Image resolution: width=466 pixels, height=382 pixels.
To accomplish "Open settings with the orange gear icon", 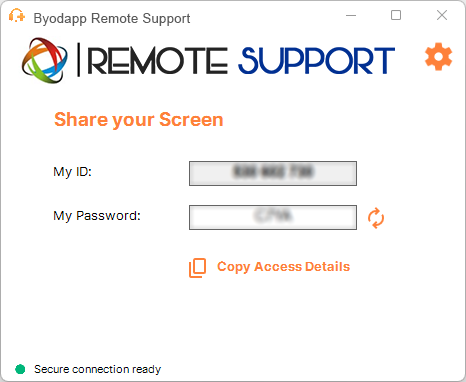I will pyautogui.click(x=438, y=57).
